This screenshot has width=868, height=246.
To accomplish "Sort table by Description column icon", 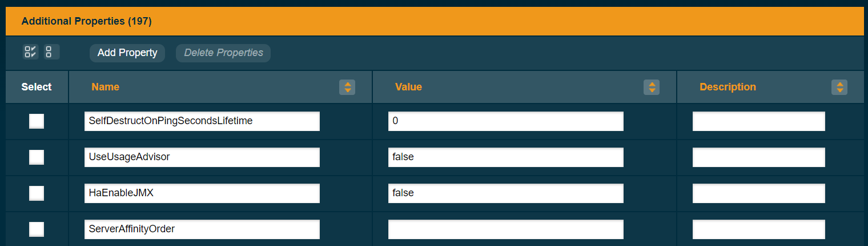I will coord(839,87).
